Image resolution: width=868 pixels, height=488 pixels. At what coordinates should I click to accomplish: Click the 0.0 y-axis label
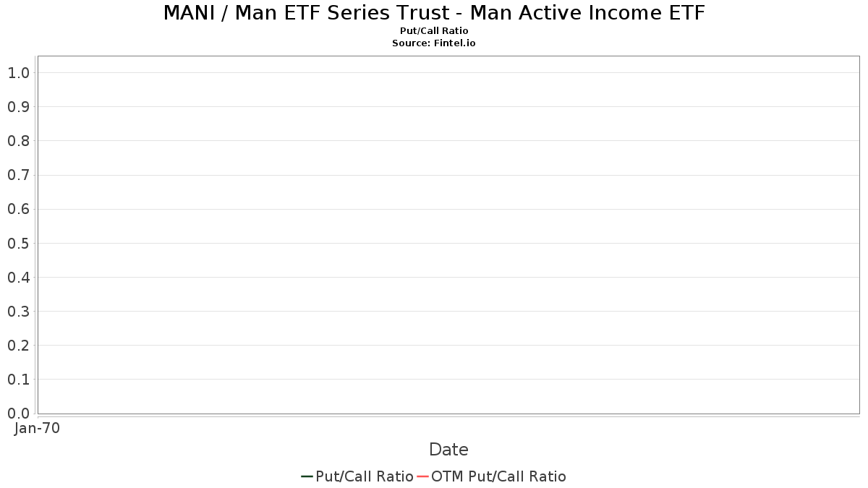point(18,414)
